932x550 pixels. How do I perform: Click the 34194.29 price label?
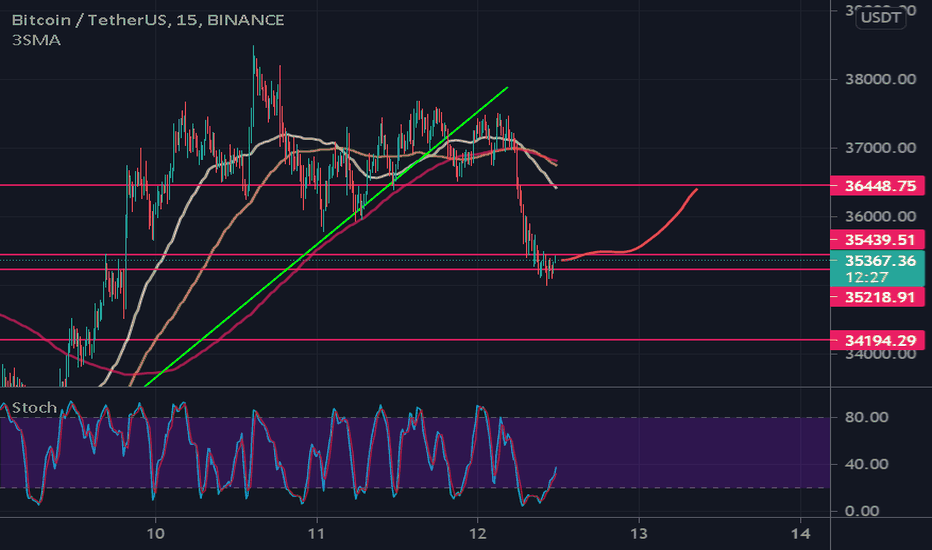[877, 341]
